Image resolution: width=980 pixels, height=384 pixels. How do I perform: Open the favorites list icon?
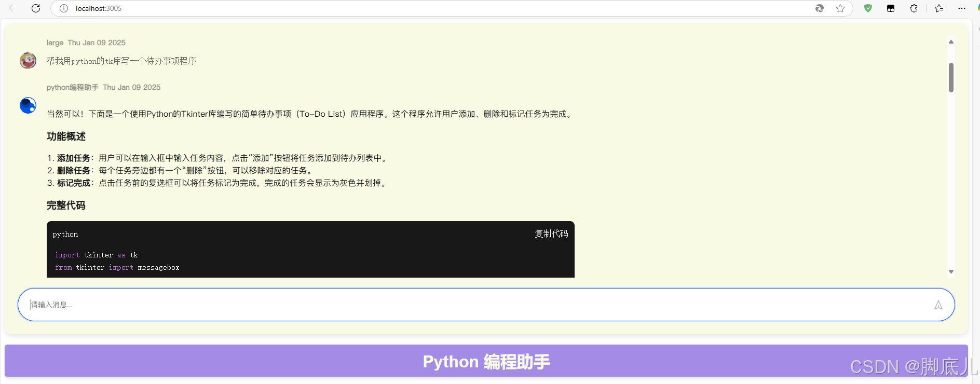point(939,8)
